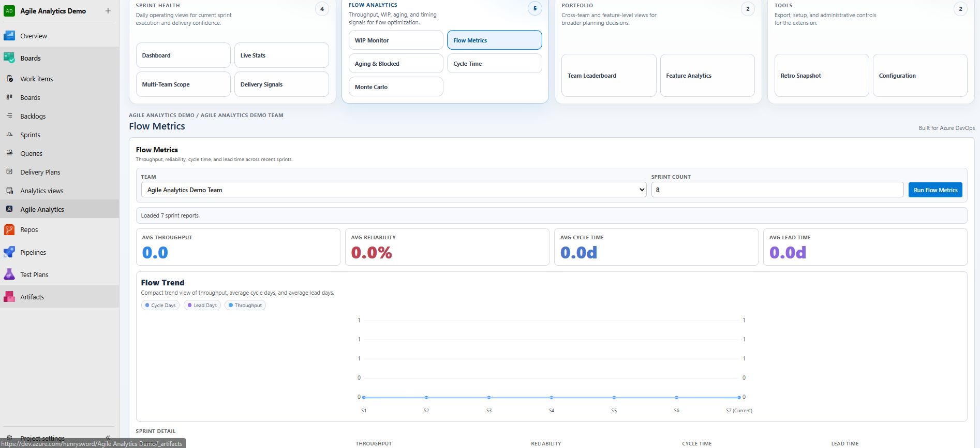Click the Project settings gear icon

[9, 438]
